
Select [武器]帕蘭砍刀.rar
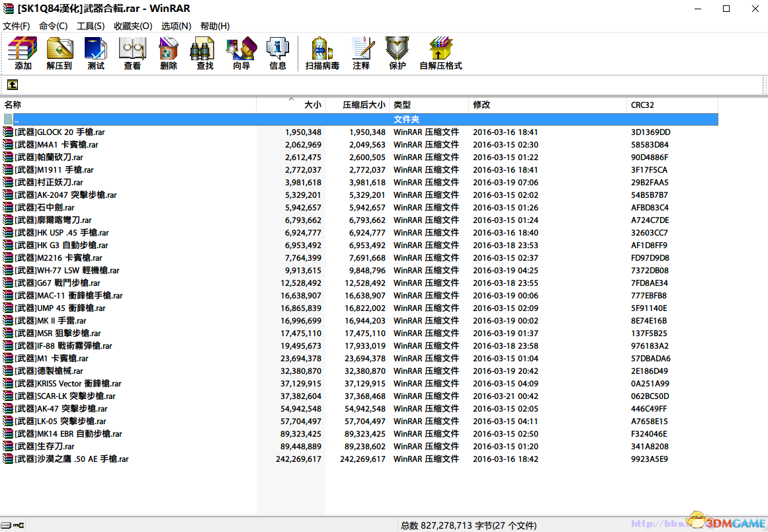pyautogui.click(x=49, y=157)
